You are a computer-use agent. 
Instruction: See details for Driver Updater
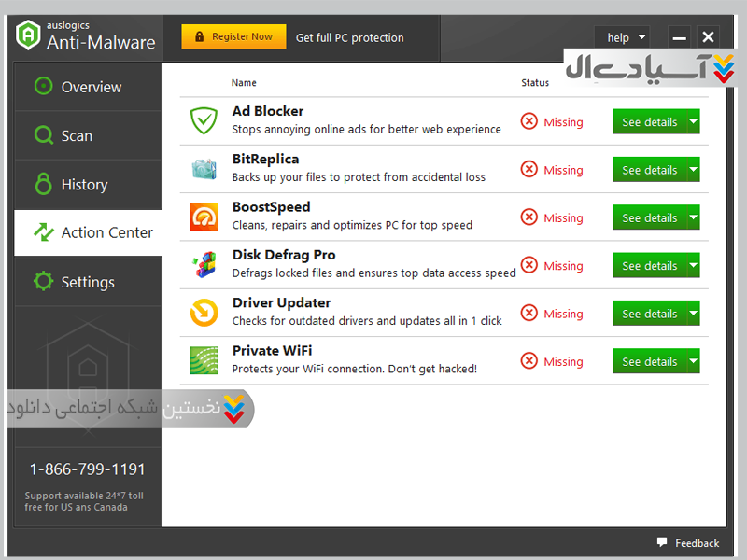tap(649, 314)
